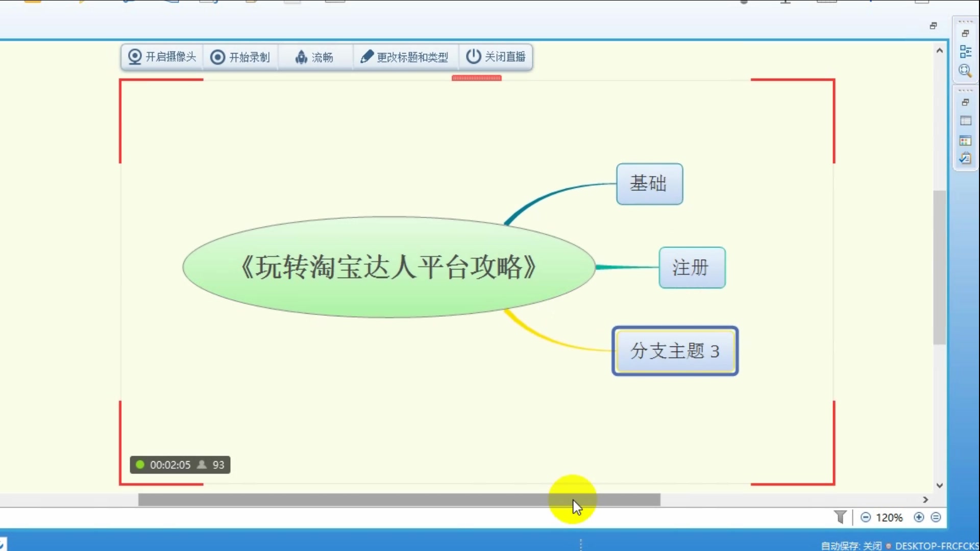Click the filter funnel icon in status bar
This screenshot has height=551, width=980.
point(840,517)
